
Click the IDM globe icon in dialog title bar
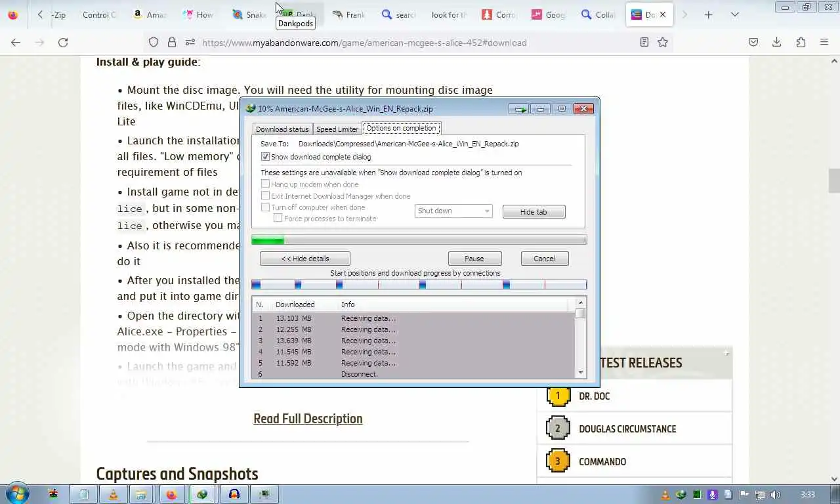[x=251, y=109]
